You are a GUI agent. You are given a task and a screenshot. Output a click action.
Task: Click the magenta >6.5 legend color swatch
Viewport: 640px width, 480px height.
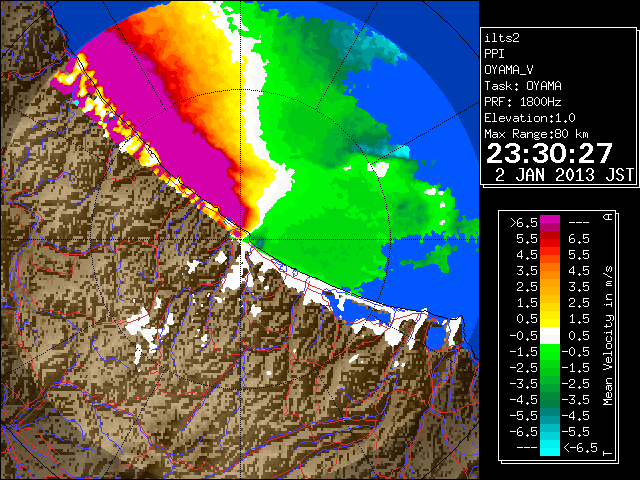[550, 222]
